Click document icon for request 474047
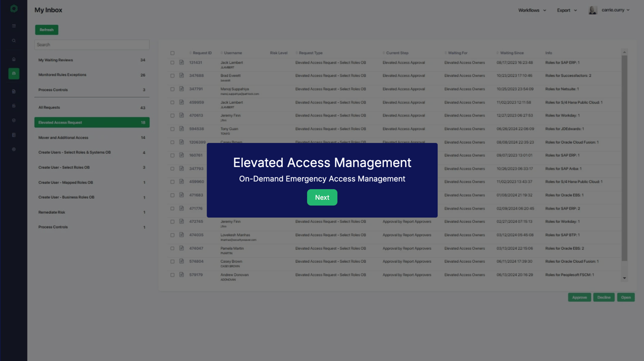 [x=181, y=248]
